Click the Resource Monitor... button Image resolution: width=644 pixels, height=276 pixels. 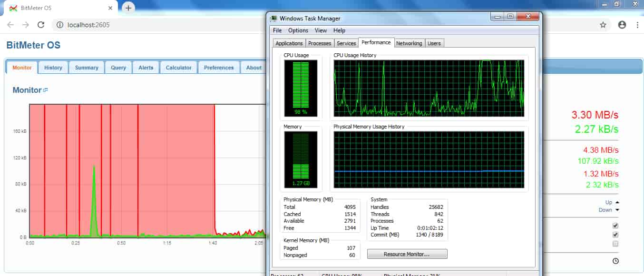[x=407, y=254]
